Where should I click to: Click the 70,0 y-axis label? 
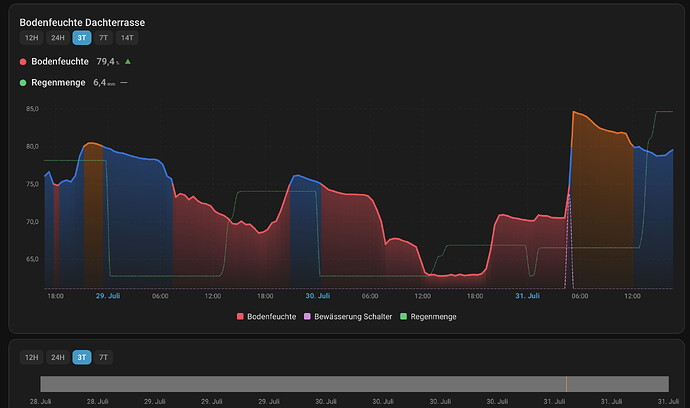coord(32,222)
